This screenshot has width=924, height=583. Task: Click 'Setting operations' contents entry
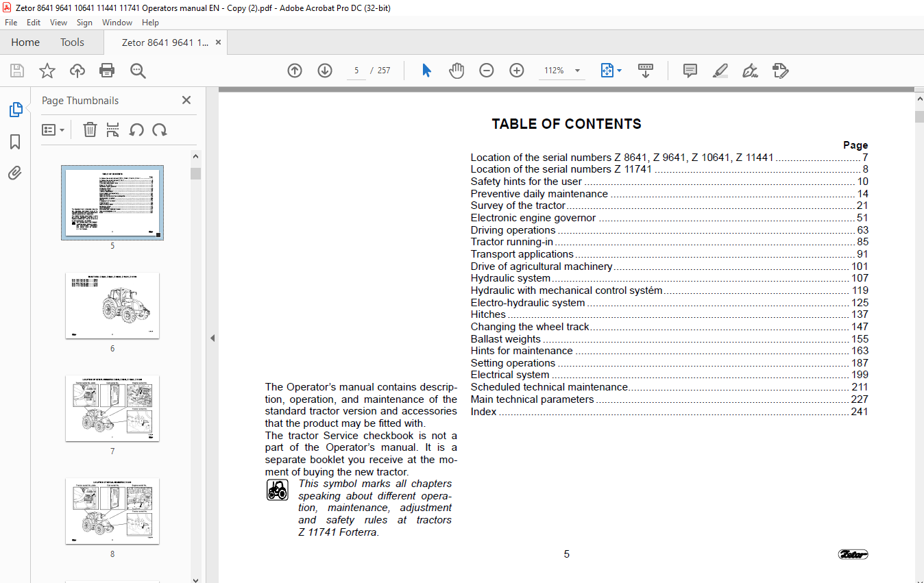[x=669, y=363]
